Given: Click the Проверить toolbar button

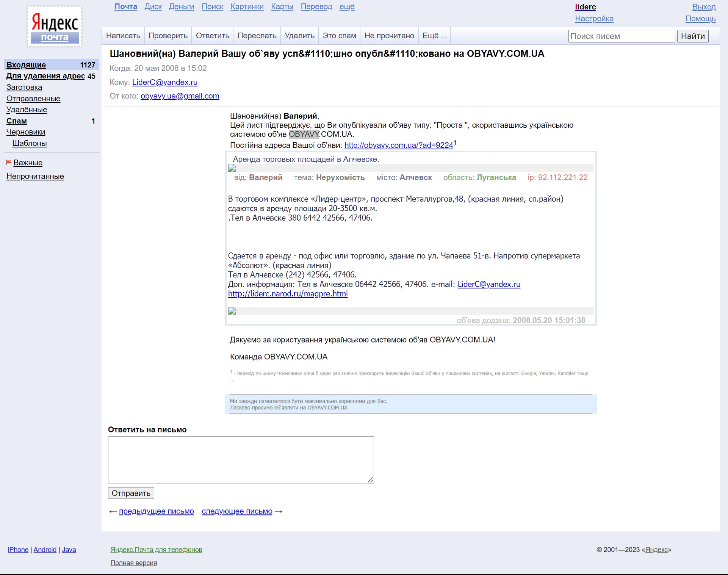Looking at the screenshot, I should click(x=168, y=36).
